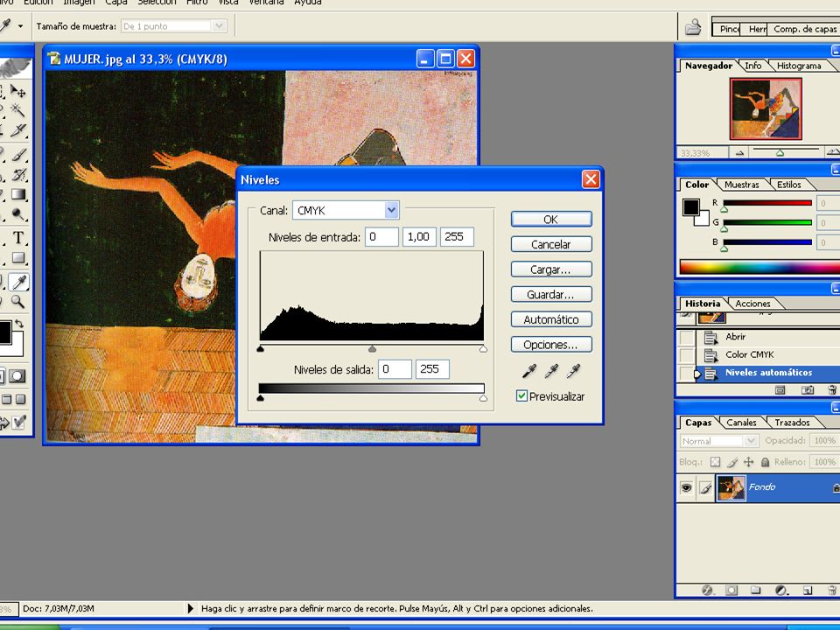Click the Navegador image thumbnail
The height and width of the screenshot is (630, 840).
point(766,108)
